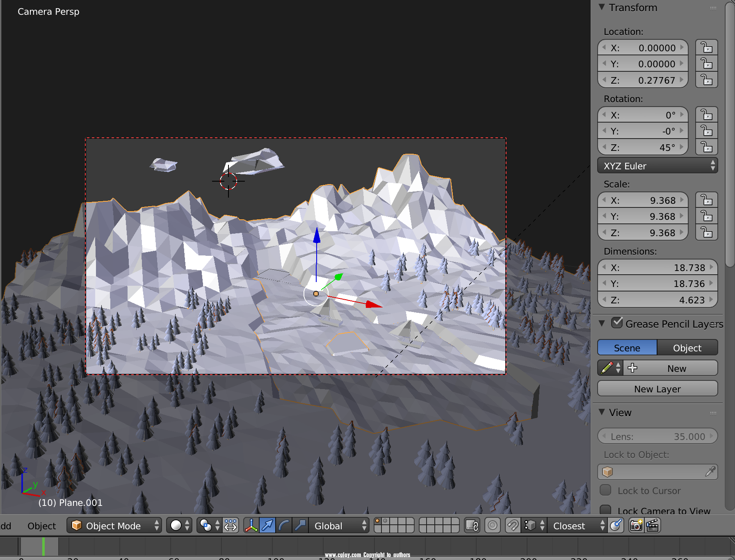Click Scale X field 9.368
The height and width of the screenshot is (560, 735).
pos(643,200)
